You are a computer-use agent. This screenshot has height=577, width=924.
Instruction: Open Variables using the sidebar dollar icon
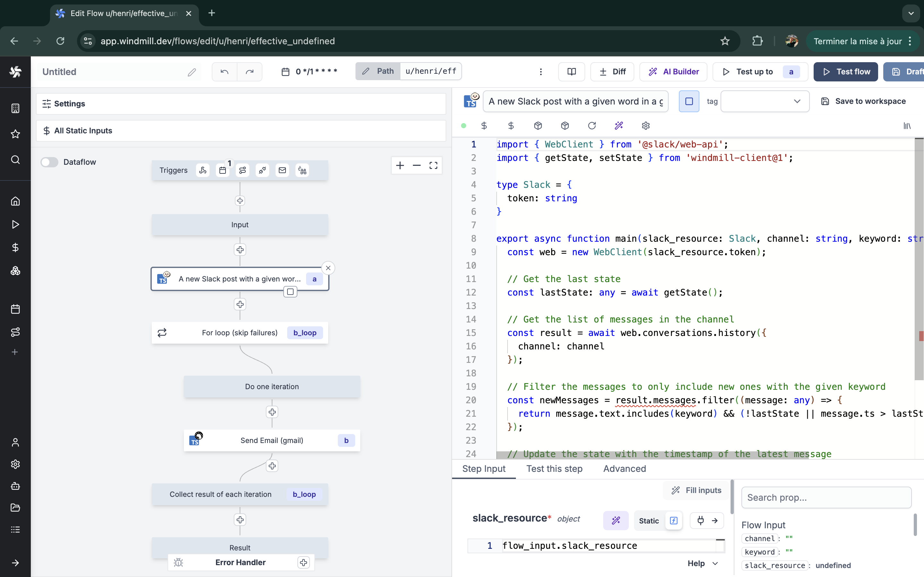[x=15, y=248]
